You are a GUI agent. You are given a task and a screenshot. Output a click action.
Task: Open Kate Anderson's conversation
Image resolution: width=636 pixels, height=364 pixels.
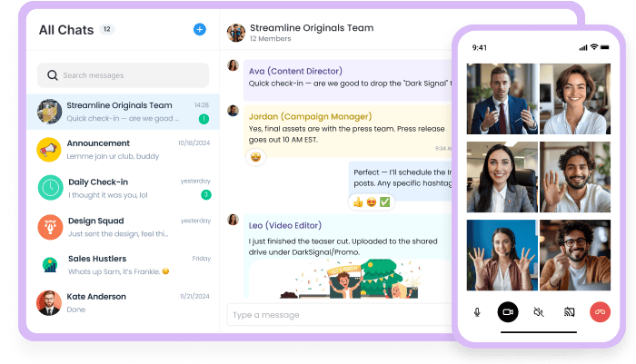pos(123,303)
